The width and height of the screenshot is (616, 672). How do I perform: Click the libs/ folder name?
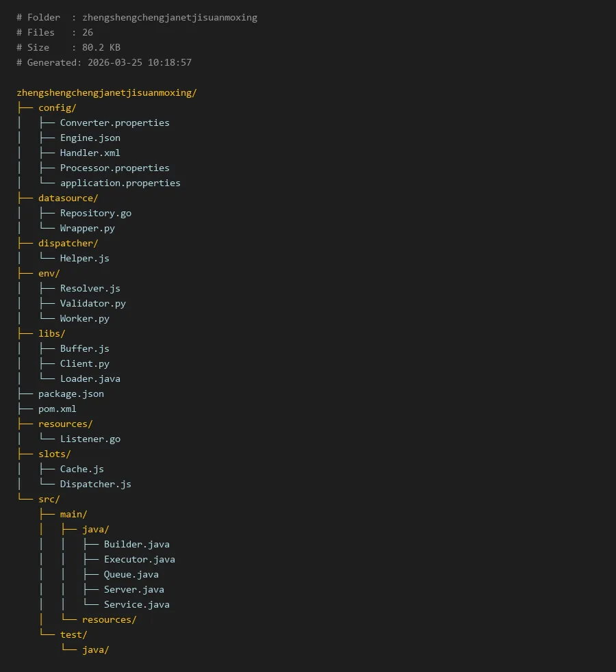[x=51, y=333]
